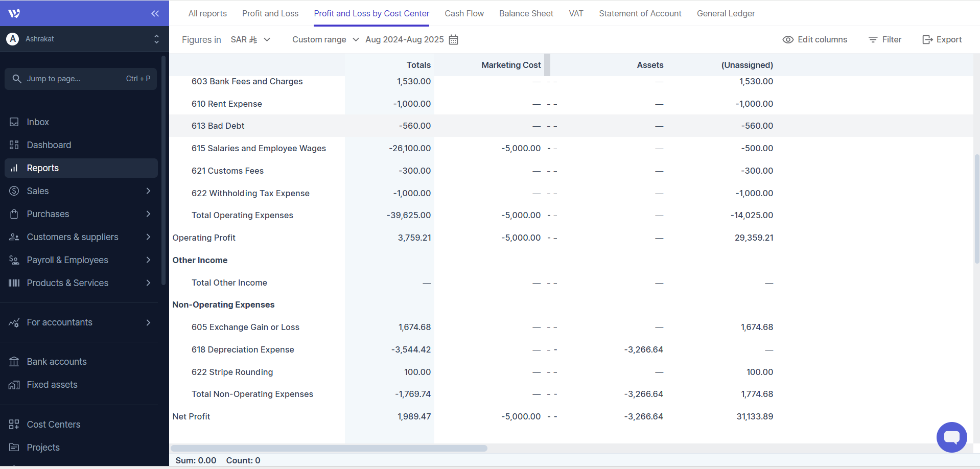Open the General Ledger tab
The height and width of the screenshot is (469, 980).
[726, 14]
